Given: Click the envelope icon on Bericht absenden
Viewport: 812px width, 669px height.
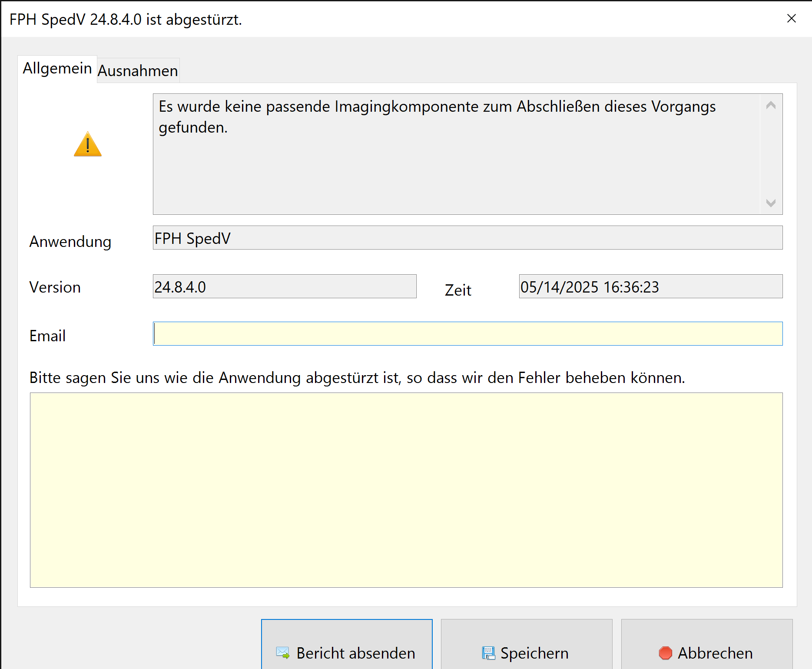Looking at the screenshot, I should click(x=283, y=653).
